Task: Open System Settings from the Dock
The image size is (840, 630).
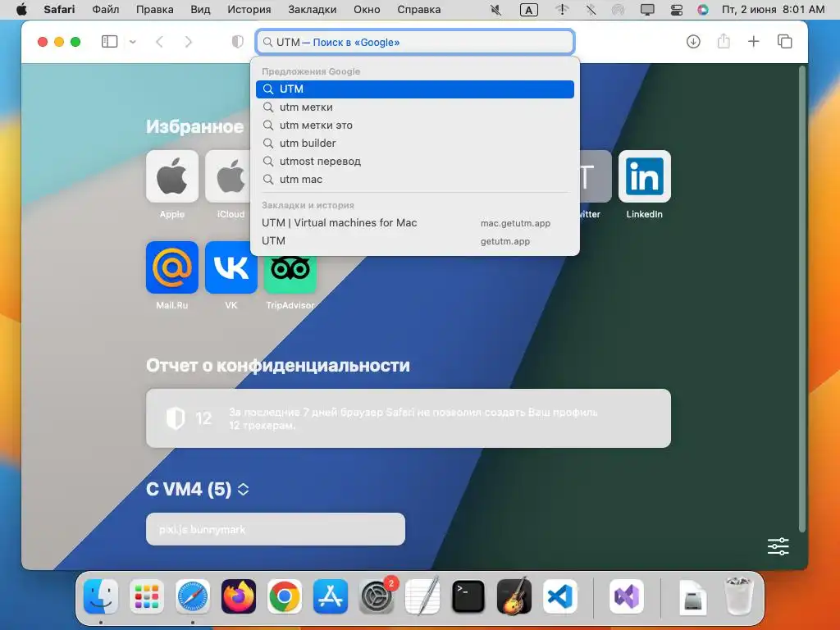Action: click(377, 596)
